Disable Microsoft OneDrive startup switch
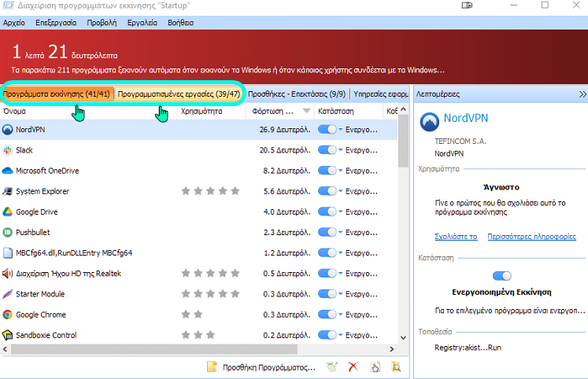Viewport: 588px width, 379px height. click(327, 171)
